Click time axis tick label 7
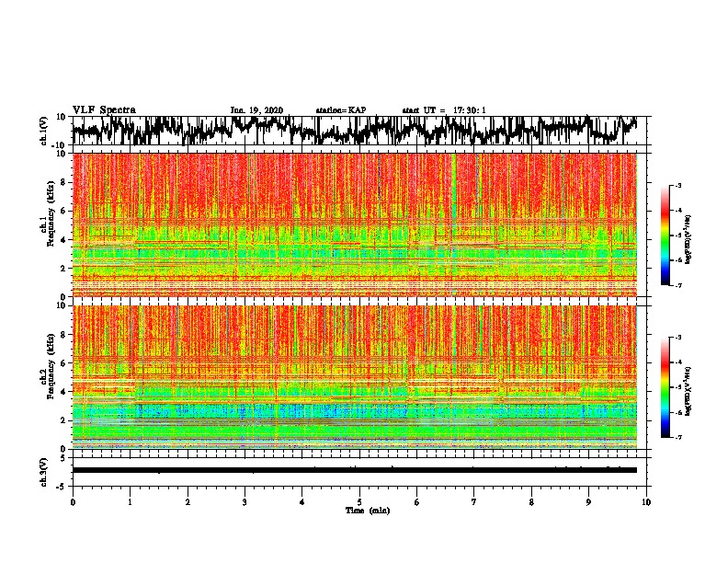 tap(474, 502)
